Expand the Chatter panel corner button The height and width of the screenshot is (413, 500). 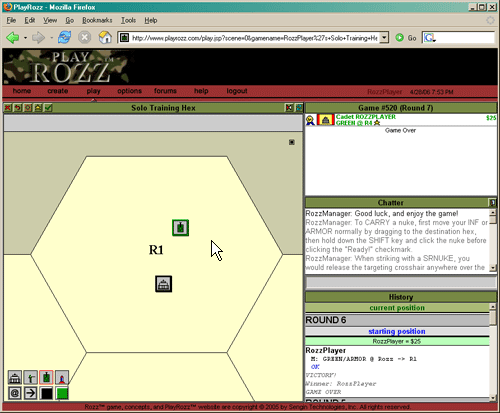pos(492,202)
